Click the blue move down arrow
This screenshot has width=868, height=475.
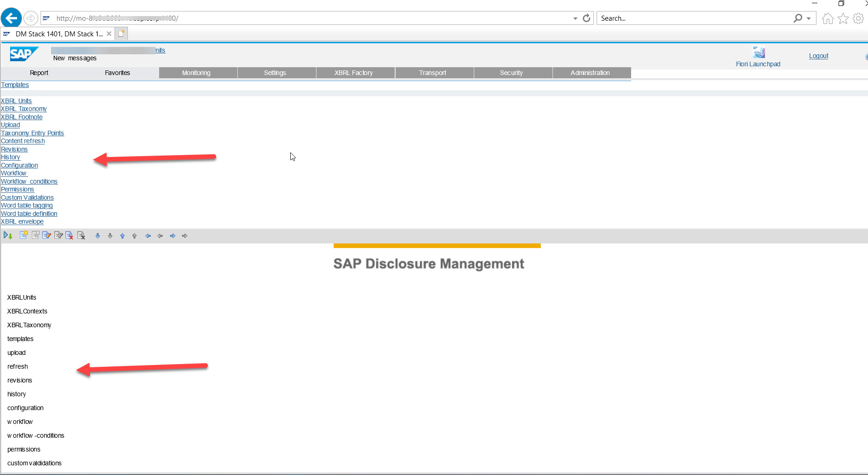(98, 236)
